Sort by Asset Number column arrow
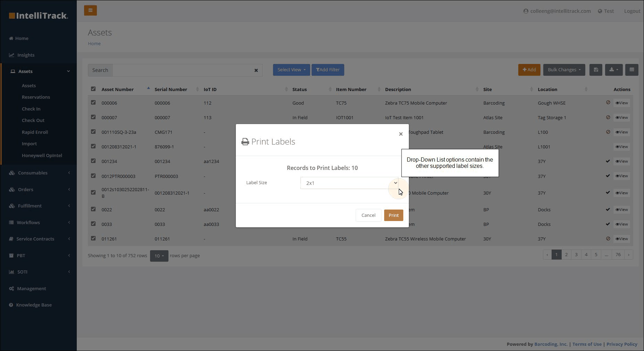Image resolution: width=644 pixels, height=351 pixels. click(x=148, y=88)
